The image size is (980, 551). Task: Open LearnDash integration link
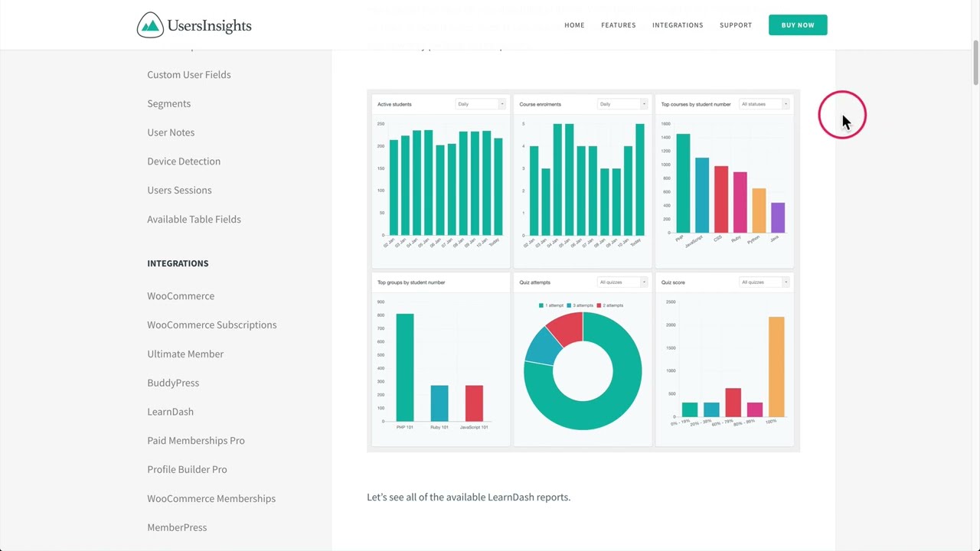click(x=170, y=412)
